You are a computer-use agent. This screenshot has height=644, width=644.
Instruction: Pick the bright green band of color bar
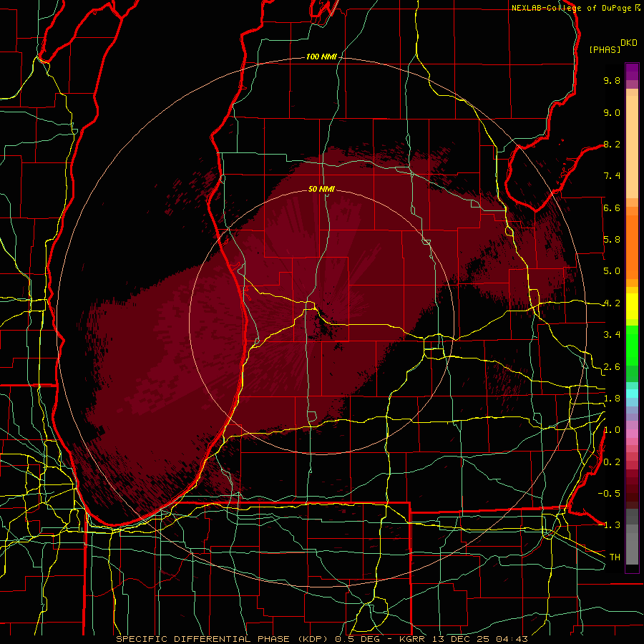pos(632,346)
